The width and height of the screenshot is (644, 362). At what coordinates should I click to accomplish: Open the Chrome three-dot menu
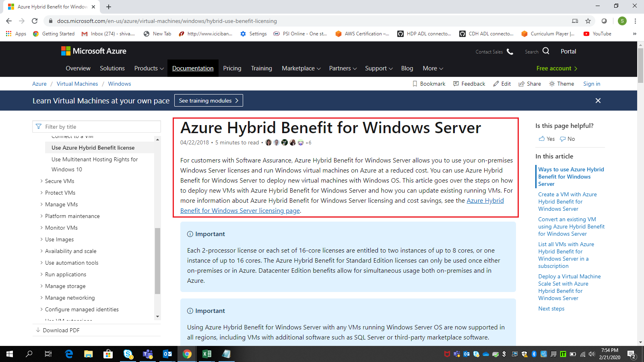point(635,21)
